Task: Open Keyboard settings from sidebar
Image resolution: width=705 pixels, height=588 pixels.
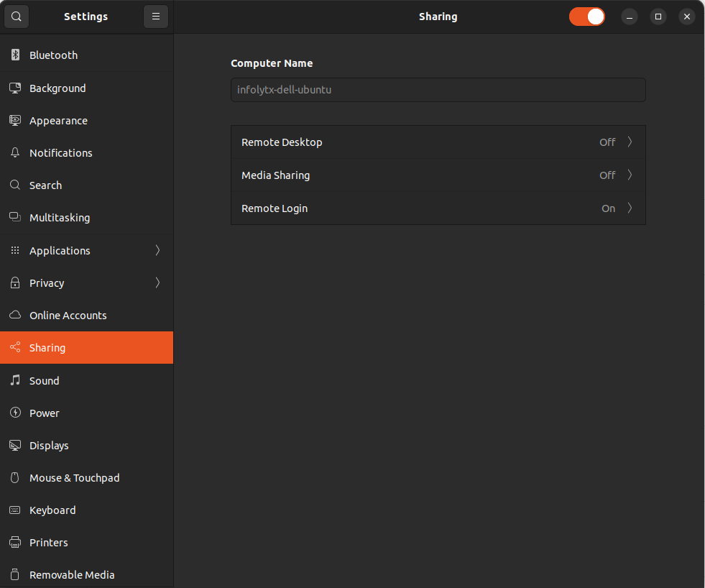Action: [x=52, y=510]
